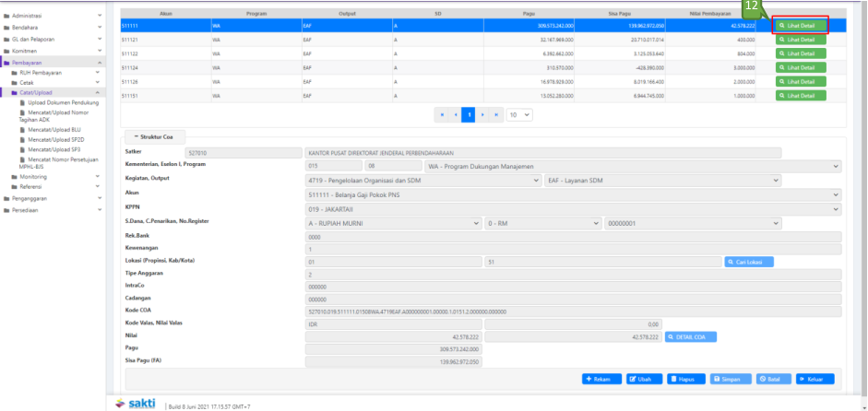Expand the Administrasi menu in sidebar
This screenshot has height=411, width=868.
tap(52, 16)
